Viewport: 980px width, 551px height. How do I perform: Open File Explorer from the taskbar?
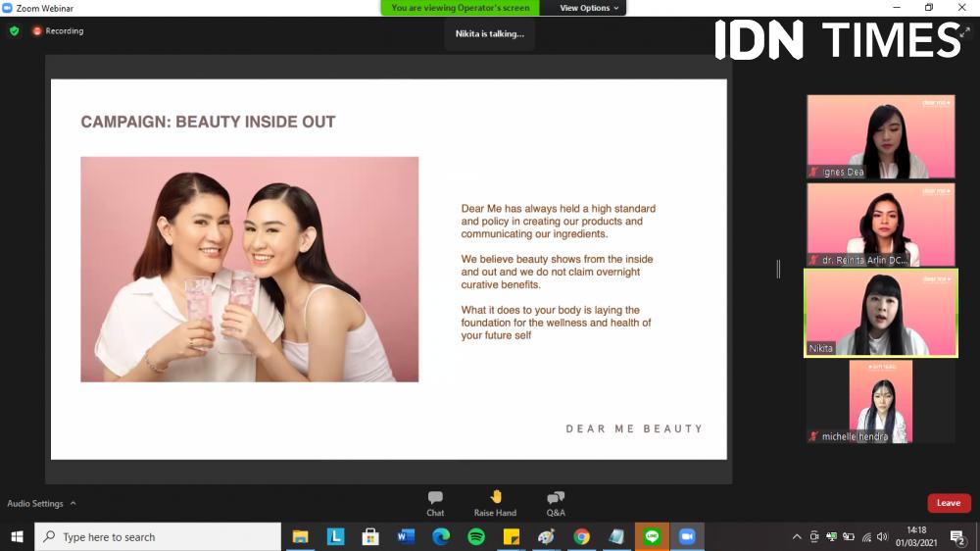tap(301, 536)
